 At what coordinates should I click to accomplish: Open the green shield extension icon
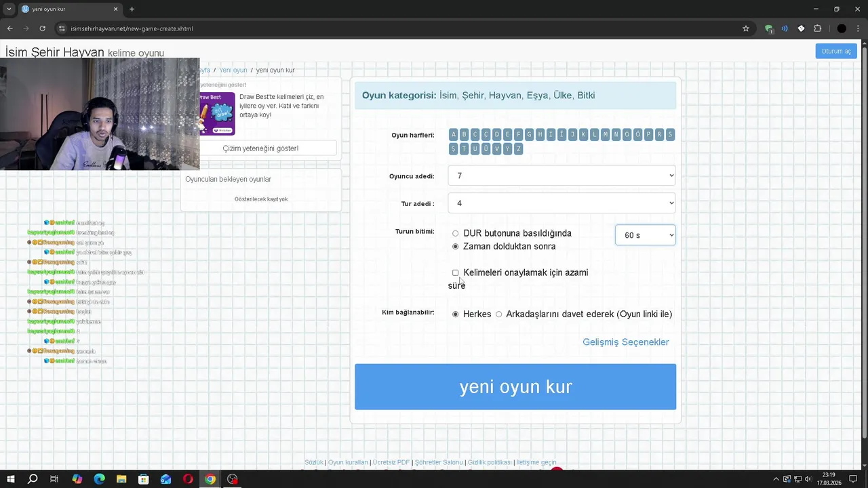768,28
